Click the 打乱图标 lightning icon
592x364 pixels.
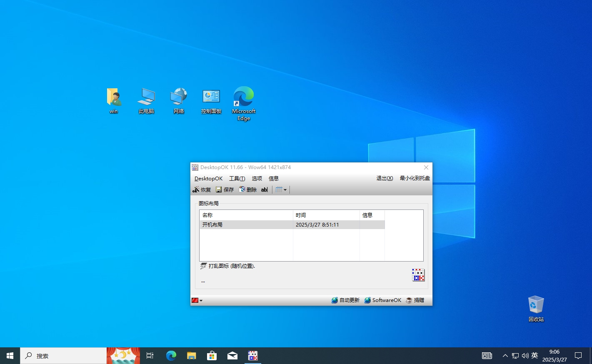[x=203, y=266]
